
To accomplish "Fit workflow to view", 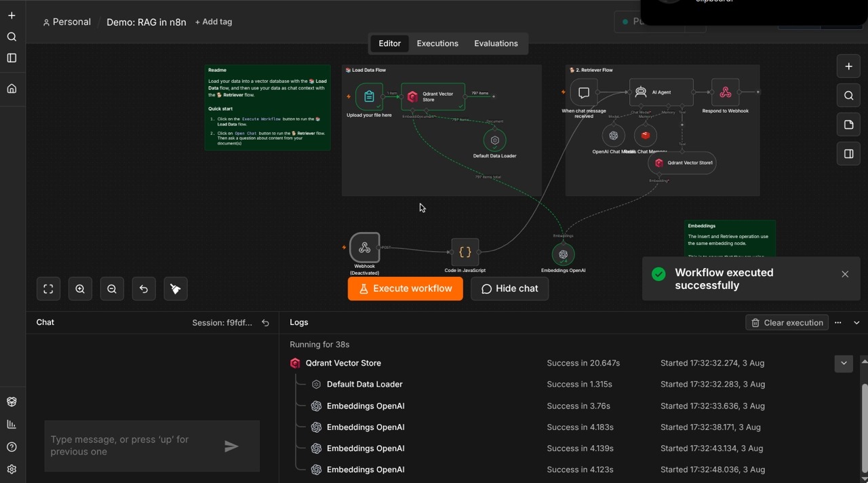I will [48, 289].
